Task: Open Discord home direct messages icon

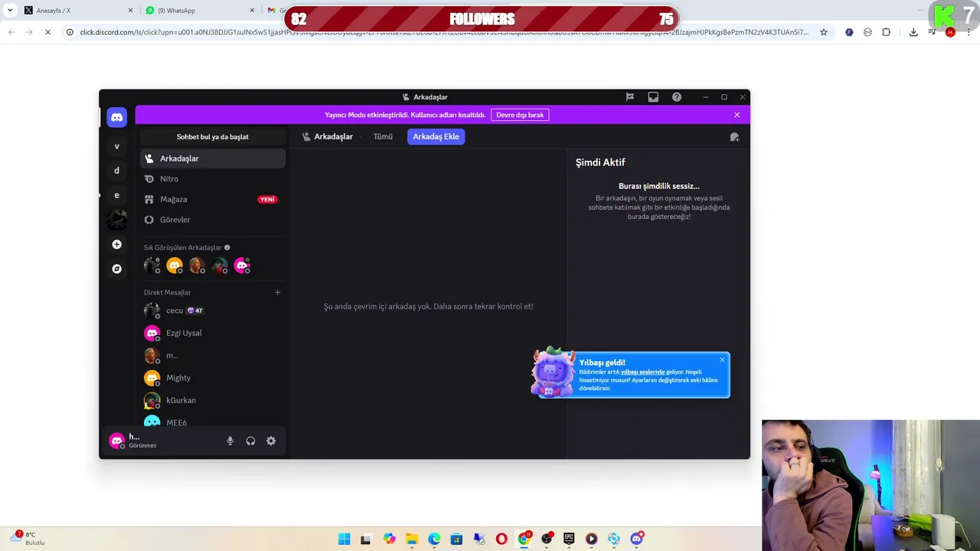Action: click(x=116, y=117)
